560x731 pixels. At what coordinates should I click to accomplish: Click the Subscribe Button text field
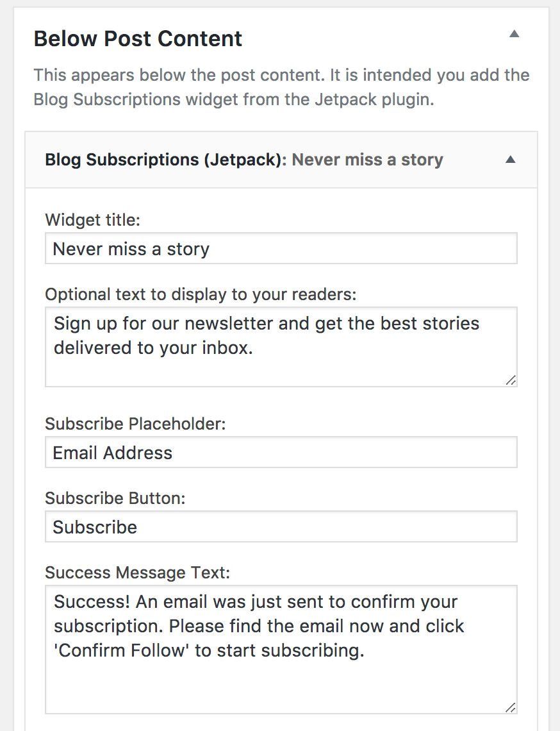point(281,527)
